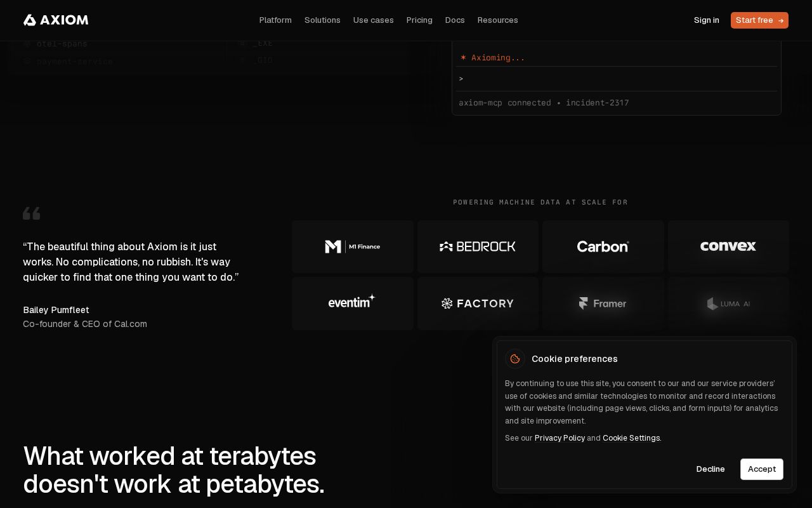Click Sign in
Viewport: 812px width, 508px height.
point(706,20)
